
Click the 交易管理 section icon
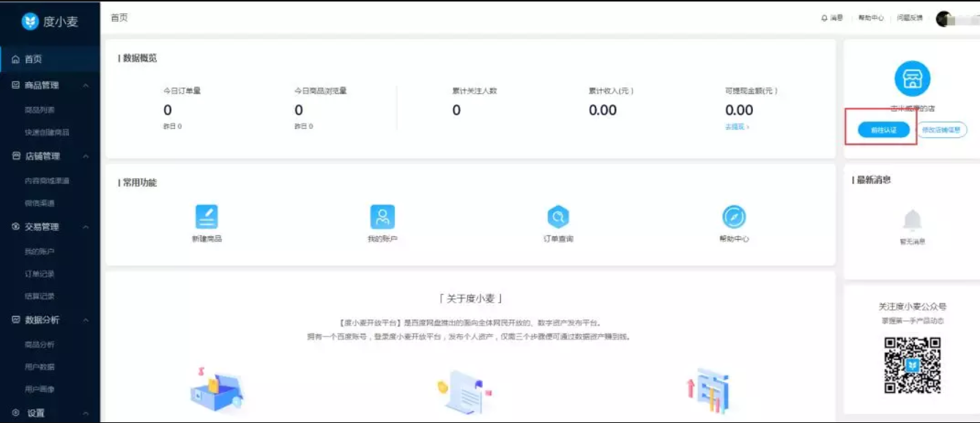tap(16, 227)
